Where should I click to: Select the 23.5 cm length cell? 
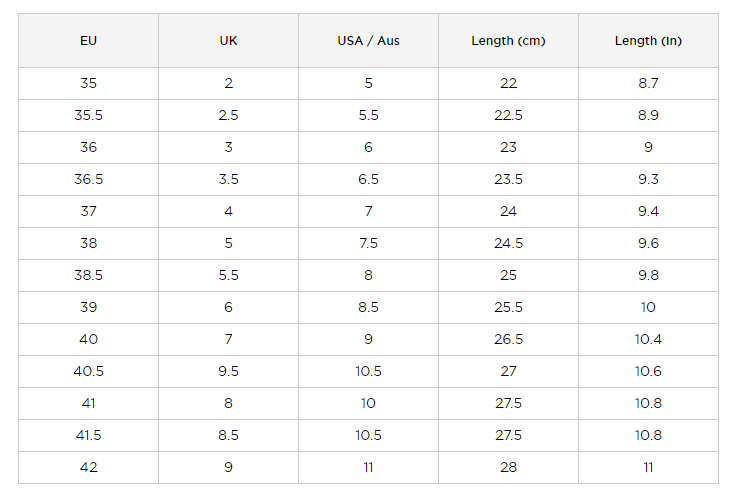(x=508, y=180)
